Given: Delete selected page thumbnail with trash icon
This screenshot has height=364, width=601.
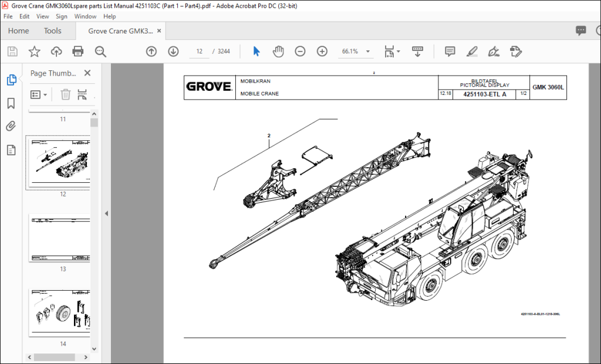Looking at the screenshot, I should pos(66,94).
